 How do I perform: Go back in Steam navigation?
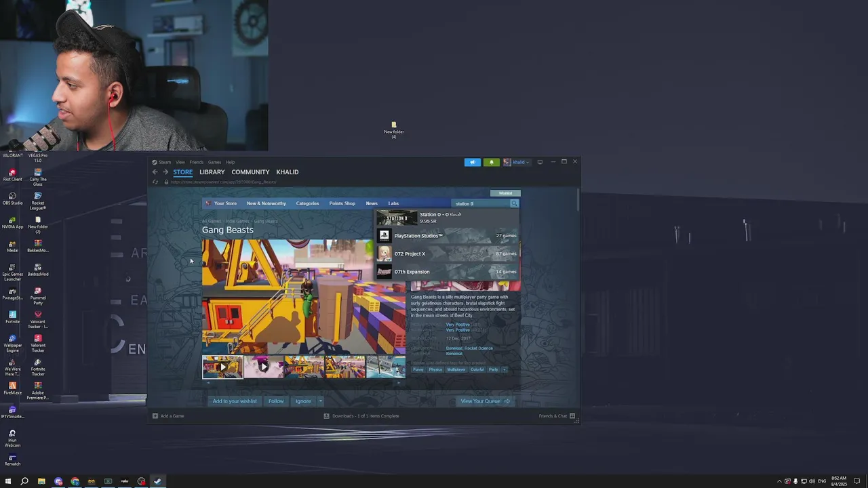point(155,172)
